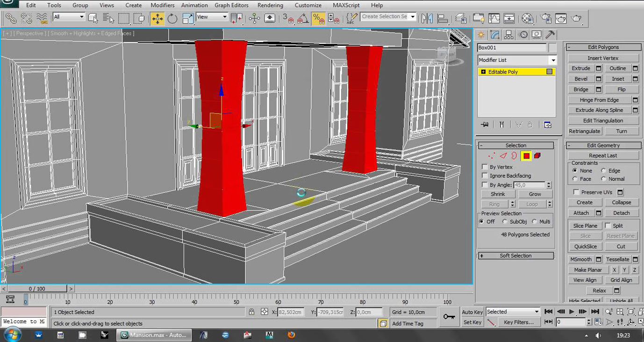Open the Graph Editors menu
The height and width of the screenshot is (342, 644).
[231, 5]
